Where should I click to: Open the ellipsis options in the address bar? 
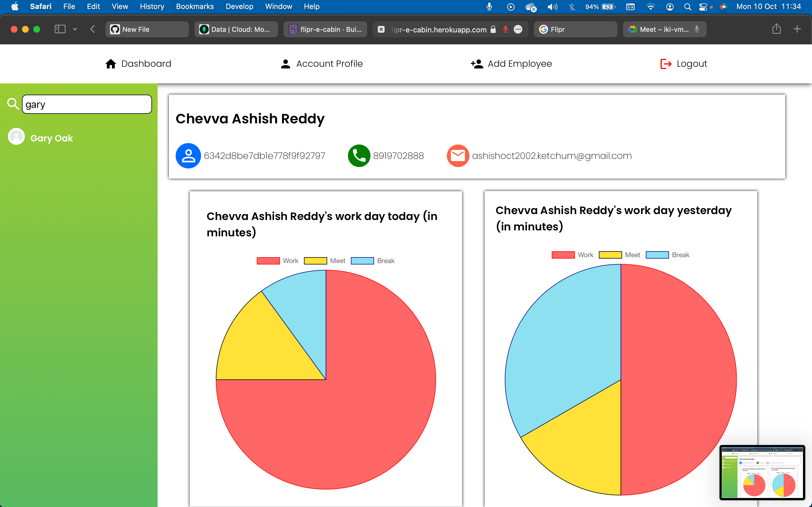click(518, 30)
